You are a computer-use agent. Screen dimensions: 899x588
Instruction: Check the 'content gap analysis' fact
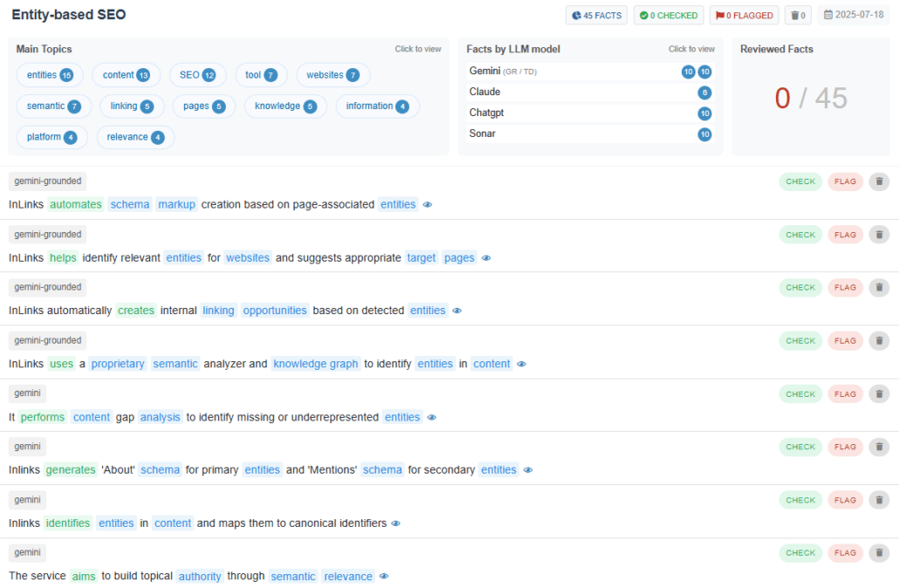pos(800,393)
